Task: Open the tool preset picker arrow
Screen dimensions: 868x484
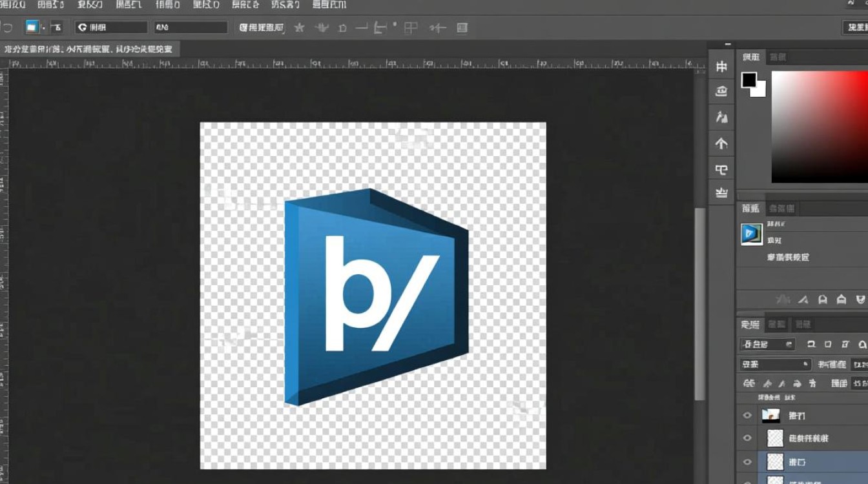Action: (x=43, y=28)
